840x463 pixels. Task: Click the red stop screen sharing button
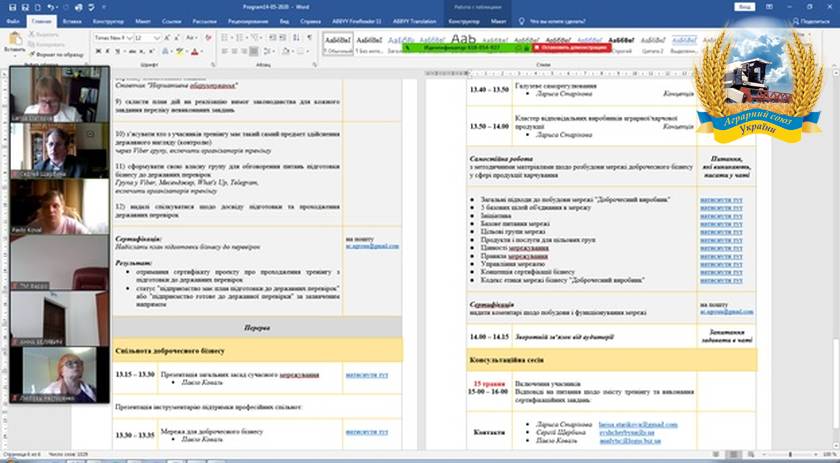tap(572, 48)
